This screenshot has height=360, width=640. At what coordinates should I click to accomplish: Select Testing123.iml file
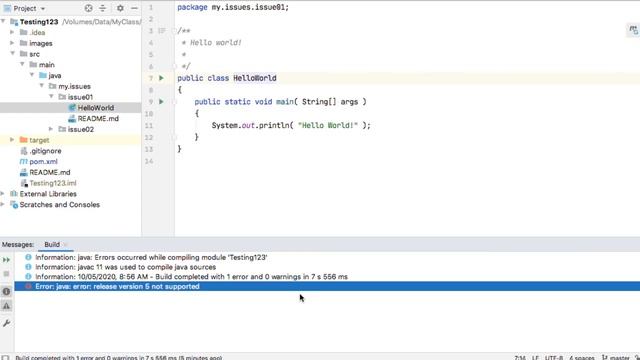pos(53,183)
